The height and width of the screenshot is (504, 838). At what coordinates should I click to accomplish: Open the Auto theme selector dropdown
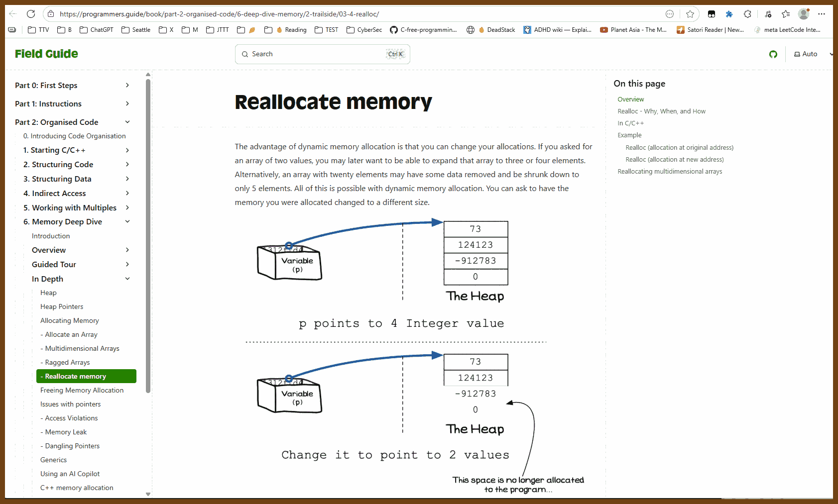[x=810, y=54]
